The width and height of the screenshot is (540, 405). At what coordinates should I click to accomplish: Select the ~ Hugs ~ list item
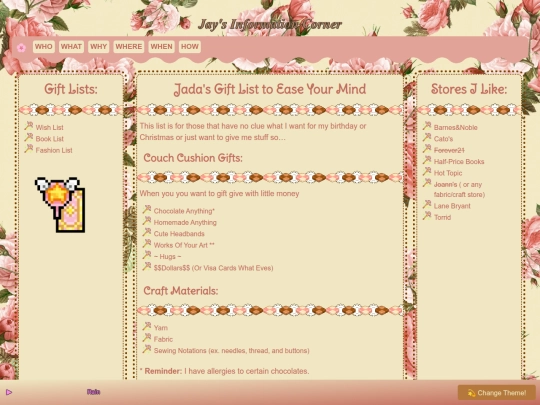click(x=167, y=257)
